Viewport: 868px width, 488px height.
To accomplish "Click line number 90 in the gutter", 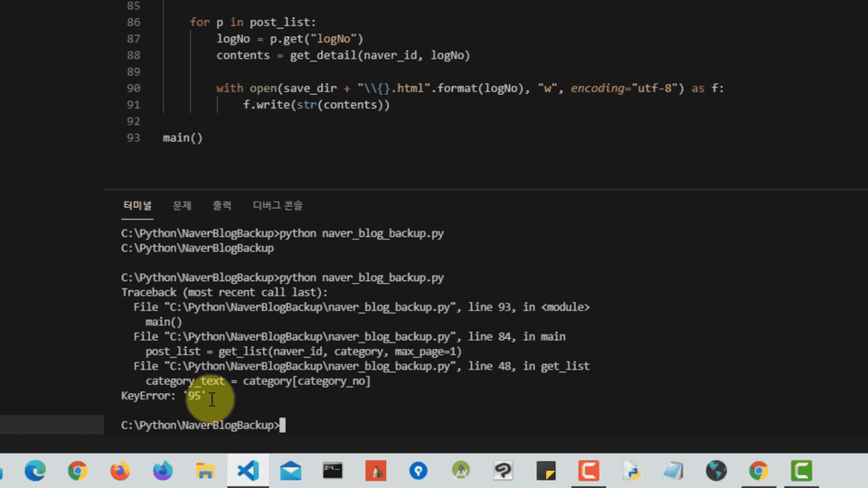I will point(134,88).
